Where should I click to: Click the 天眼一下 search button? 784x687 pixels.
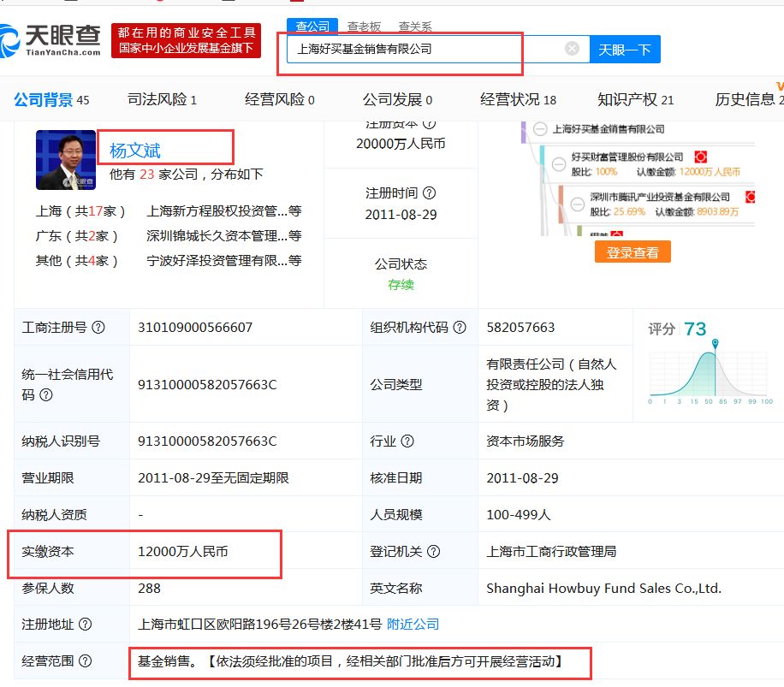point(625,50)
